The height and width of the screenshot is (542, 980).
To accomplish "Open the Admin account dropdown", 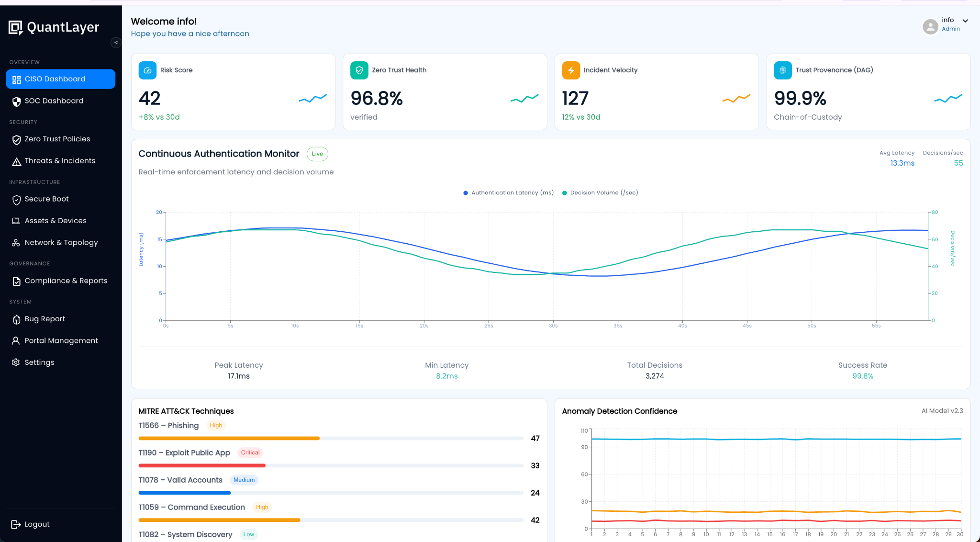I will 966,21.
